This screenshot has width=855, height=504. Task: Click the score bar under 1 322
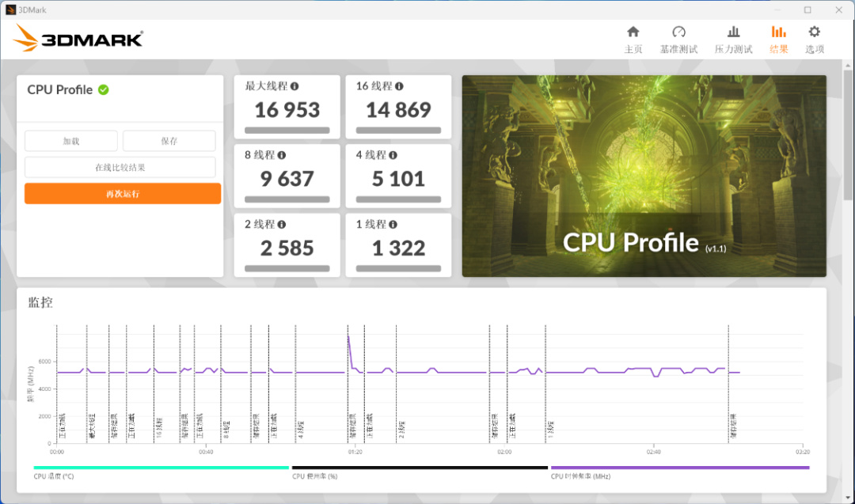coord(398,269)
